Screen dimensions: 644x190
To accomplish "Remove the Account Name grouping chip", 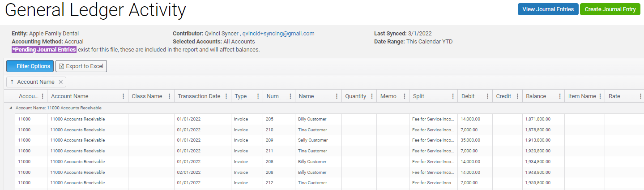I will tap(61, 82).
